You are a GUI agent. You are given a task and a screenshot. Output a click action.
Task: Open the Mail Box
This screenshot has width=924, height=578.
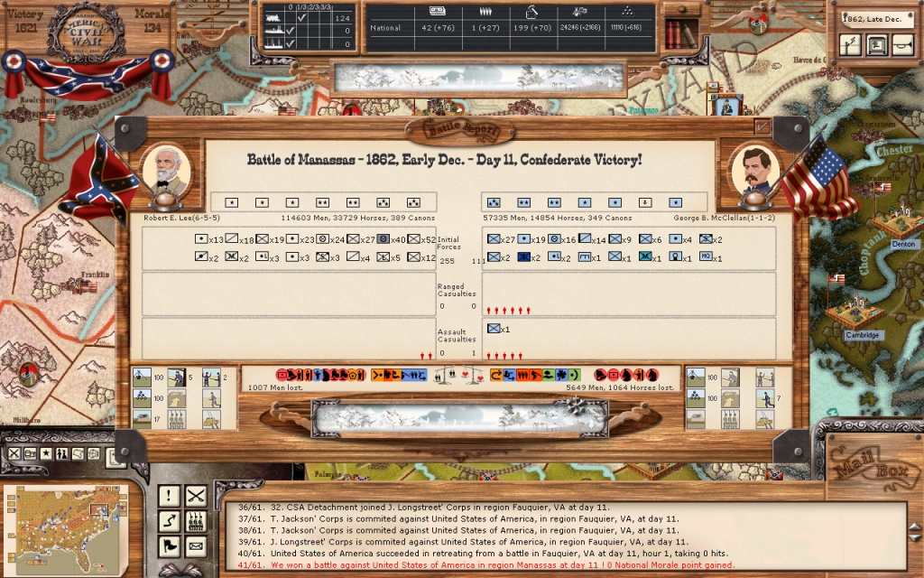868,470
